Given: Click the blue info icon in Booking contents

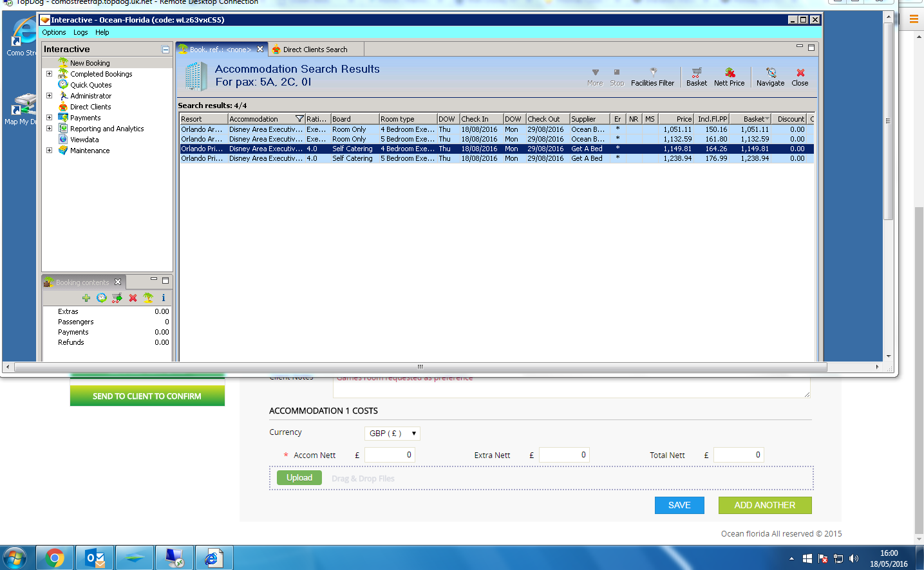Looking at the screenshot, I should [x=164, y=298].
